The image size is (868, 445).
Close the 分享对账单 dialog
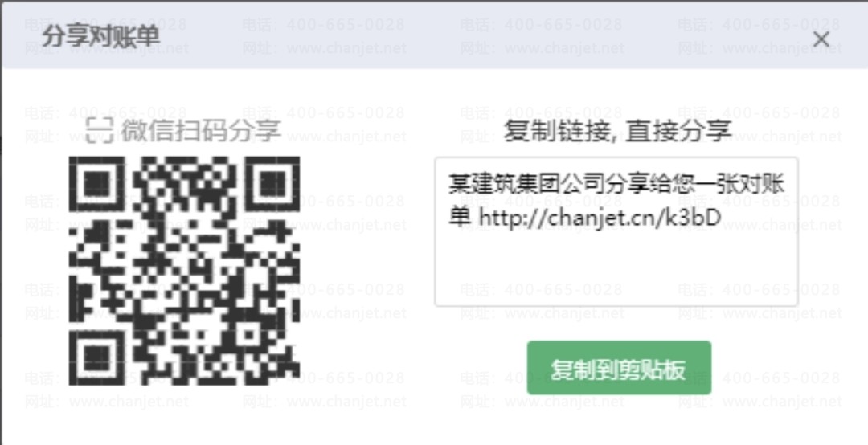click(821, 39)
